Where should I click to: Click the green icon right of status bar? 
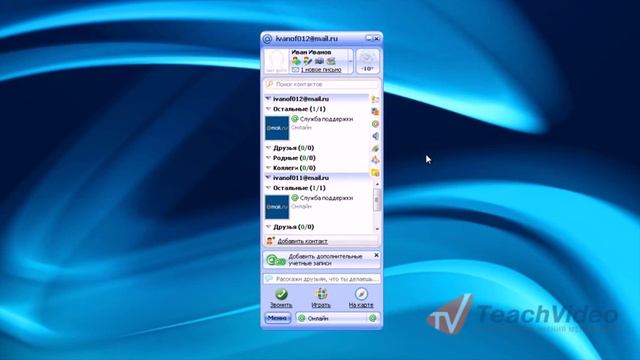(373, 318)
